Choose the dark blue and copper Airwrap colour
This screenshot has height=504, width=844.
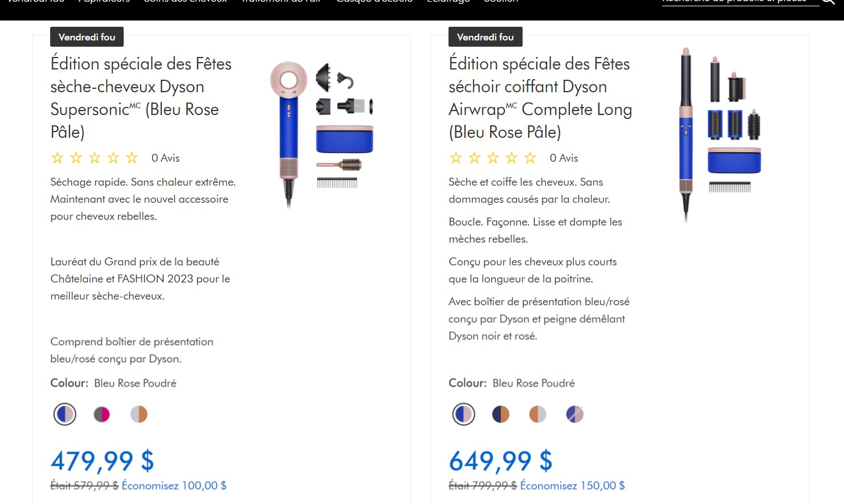[x=500, y=414]
